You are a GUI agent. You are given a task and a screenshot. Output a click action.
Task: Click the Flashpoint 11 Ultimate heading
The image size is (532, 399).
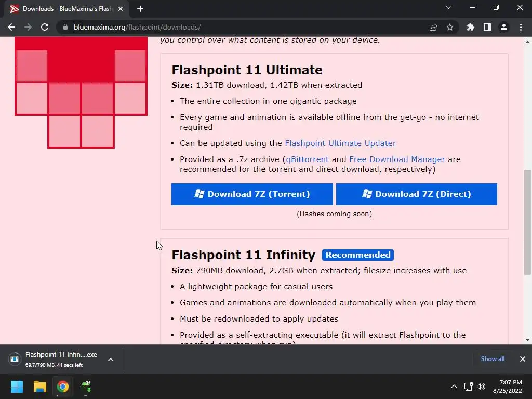click(x=247, y=70)
